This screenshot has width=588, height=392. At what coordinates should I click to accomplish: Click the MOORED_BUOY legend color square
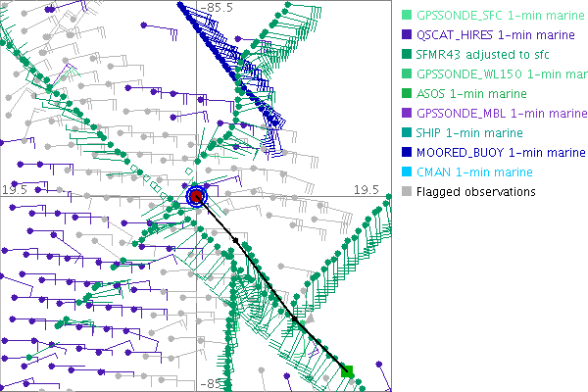click(407, 153)
